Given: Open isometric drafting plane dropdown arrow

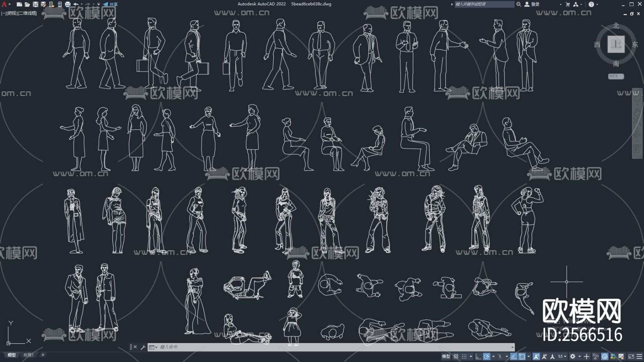Looking at the screenshot, I should point(507,356).
